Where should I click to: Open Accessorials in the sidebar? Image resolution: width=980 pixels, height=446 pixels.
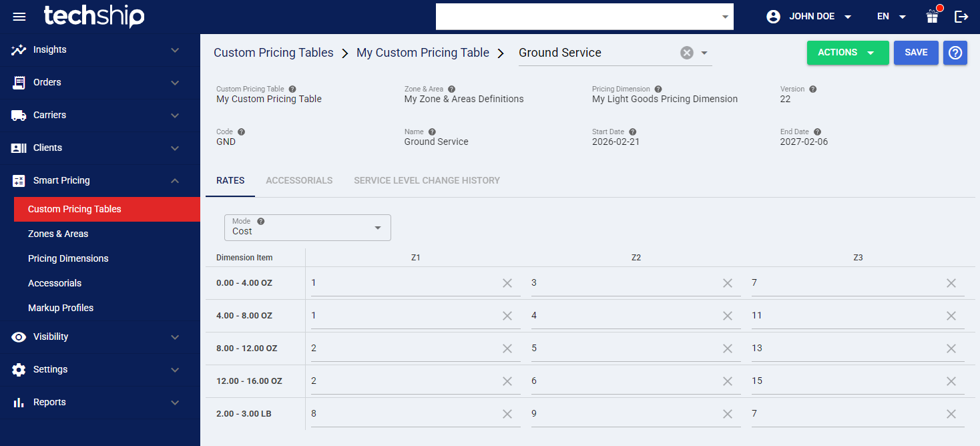[x=107, y=283]
